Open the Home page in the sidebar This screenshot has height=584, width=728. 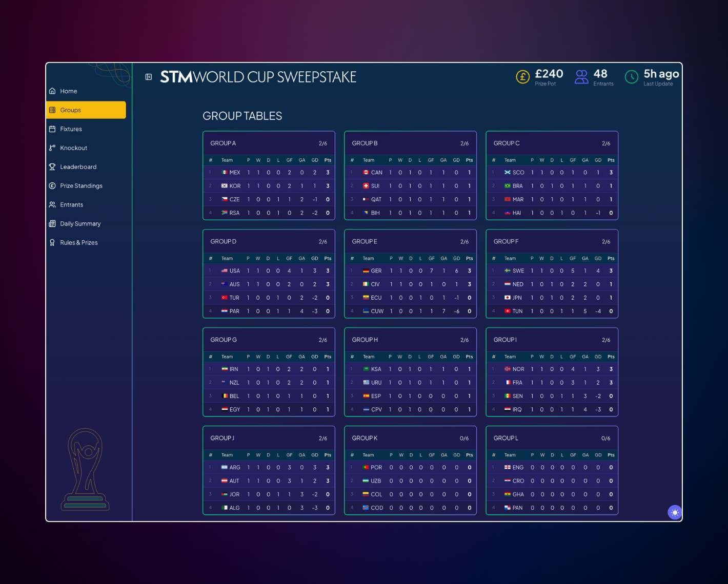point(86,91)
